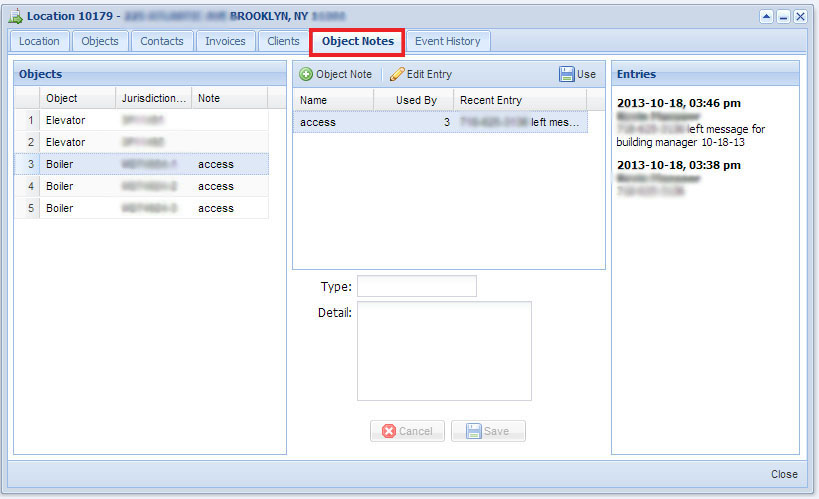The width and height of the screenshot is (819, 499).
Task: Select Elevator in row 2
Action: coord(65,142)
